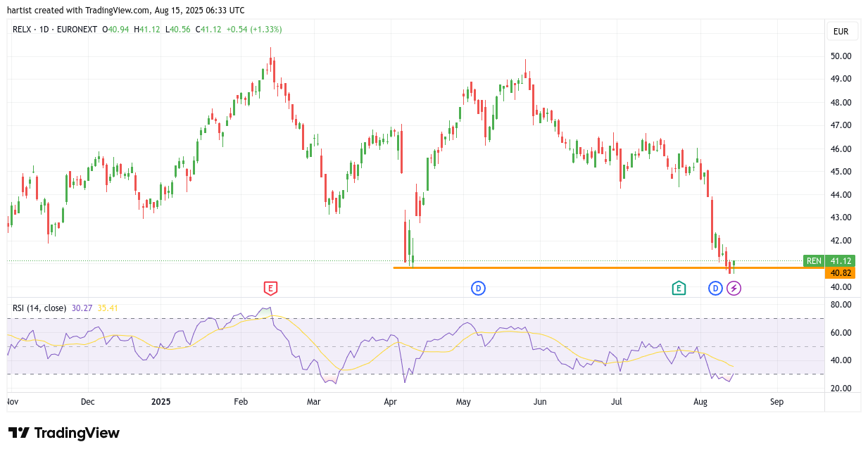Click the open value O40.94 in legend

tap(115, 30)
